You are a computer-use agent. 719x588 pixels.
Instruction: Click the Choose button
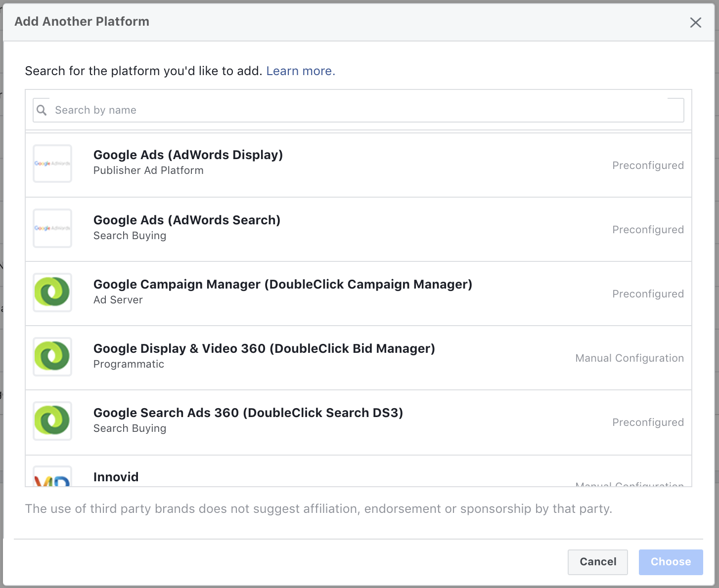click(x=671, y=562)
